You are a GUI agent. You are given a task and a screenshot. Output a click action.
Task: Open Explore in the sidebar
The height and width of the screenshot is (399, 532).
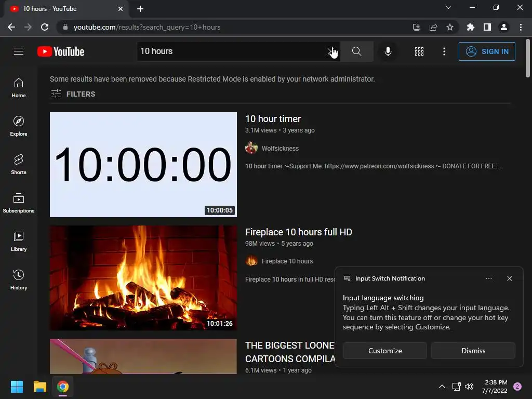point(19,126)
